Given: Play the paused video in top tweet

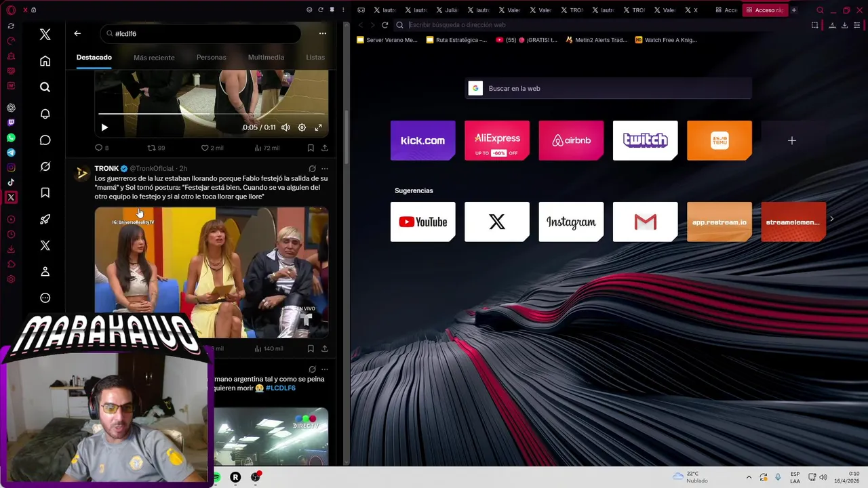Looking at the screenshot, I should (104, 127).
